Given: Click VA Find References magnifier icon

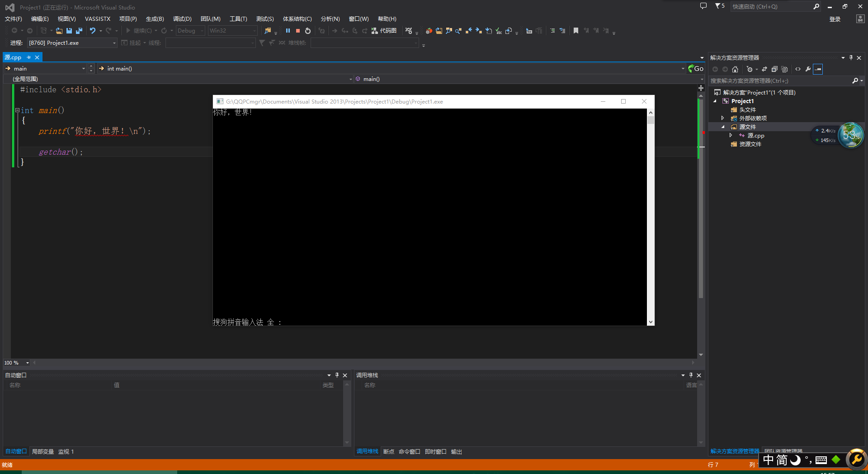Looking at the screenshot, I should point(458,31).
